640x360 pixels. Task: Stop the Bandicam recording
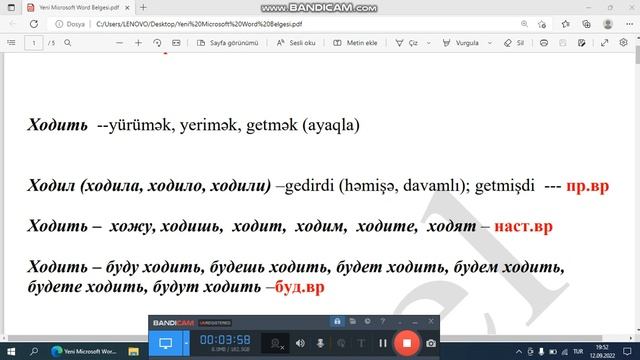click(407, 343)
